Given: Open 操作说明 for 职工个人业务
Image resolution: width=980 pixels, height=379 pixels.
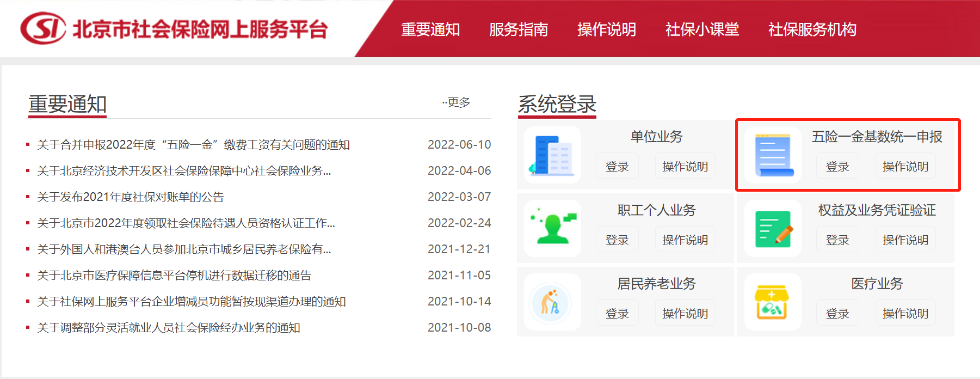Looking at the screenshot, I should tap(685, 240).
